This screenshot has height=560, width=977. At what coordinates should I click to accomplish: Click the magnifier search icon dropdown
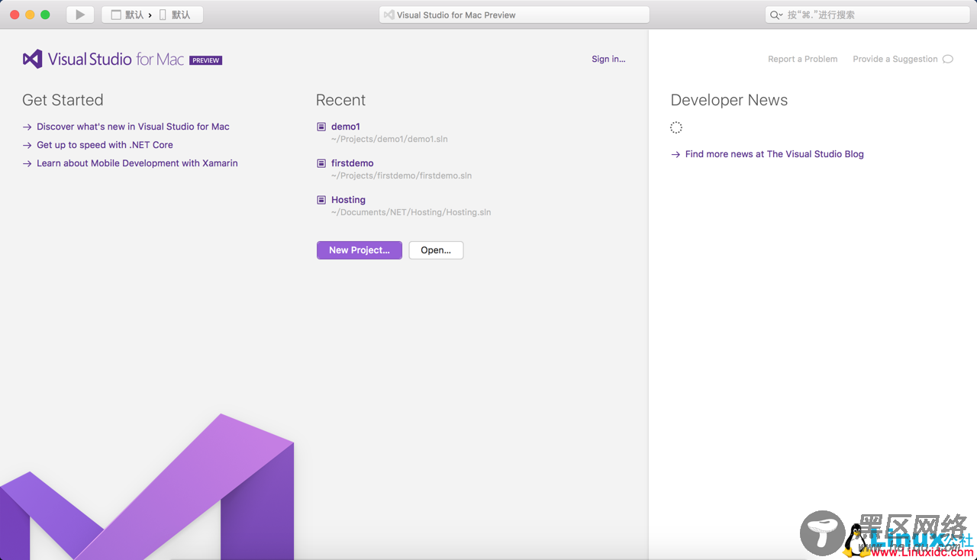pyautogui.click(x=776, y=14)
